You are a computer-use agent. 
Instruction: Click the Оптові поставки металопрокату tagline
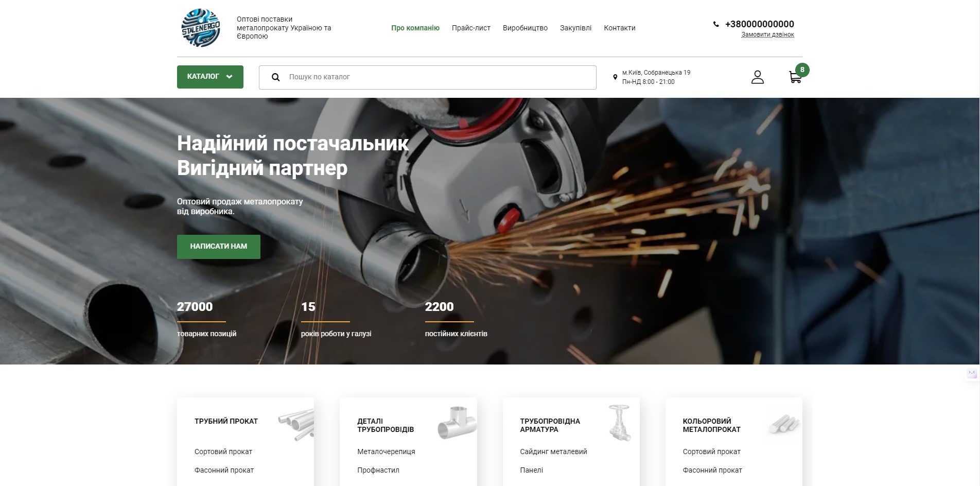pos(284,28)
